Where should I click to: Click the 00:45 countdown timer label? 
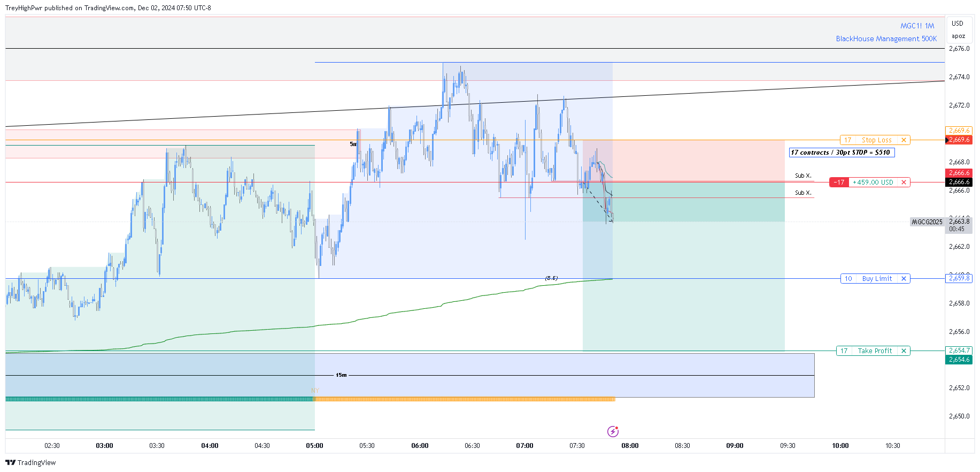coord(957,229)
